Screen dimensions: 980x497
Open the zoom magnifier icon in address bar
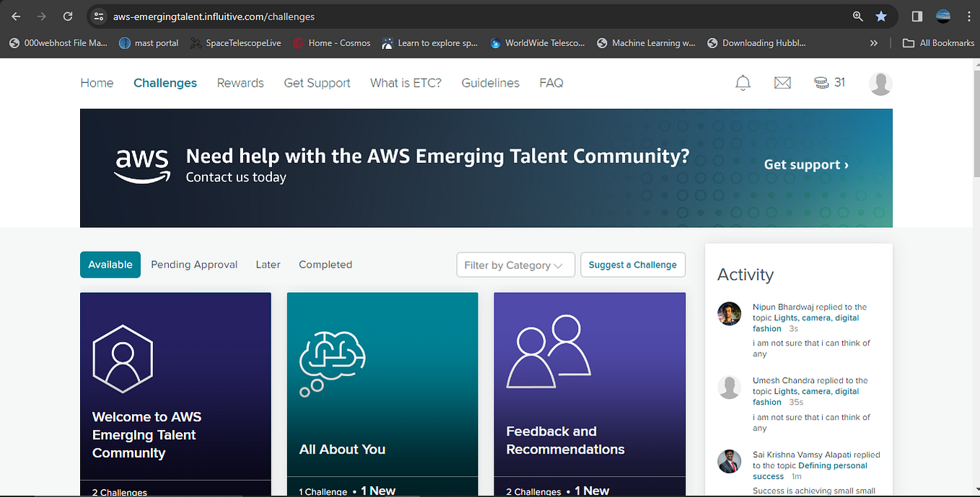(x=858, y=16)
